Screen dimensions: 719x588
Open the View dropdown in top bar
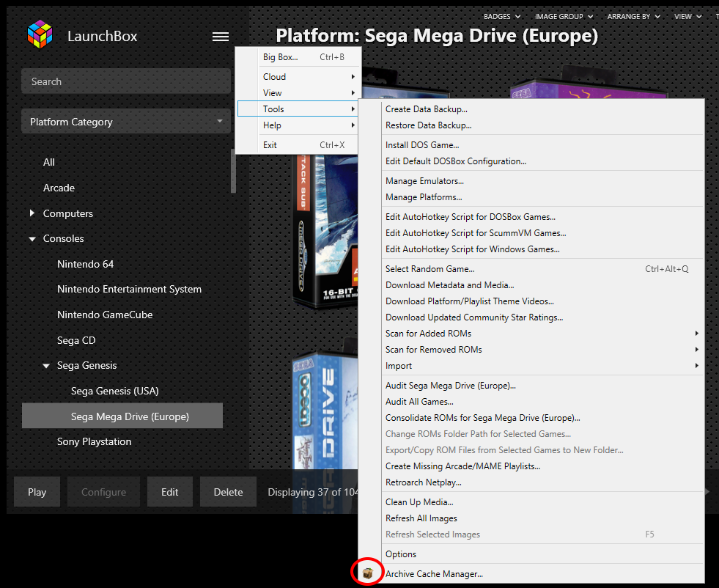click(687, 17)
